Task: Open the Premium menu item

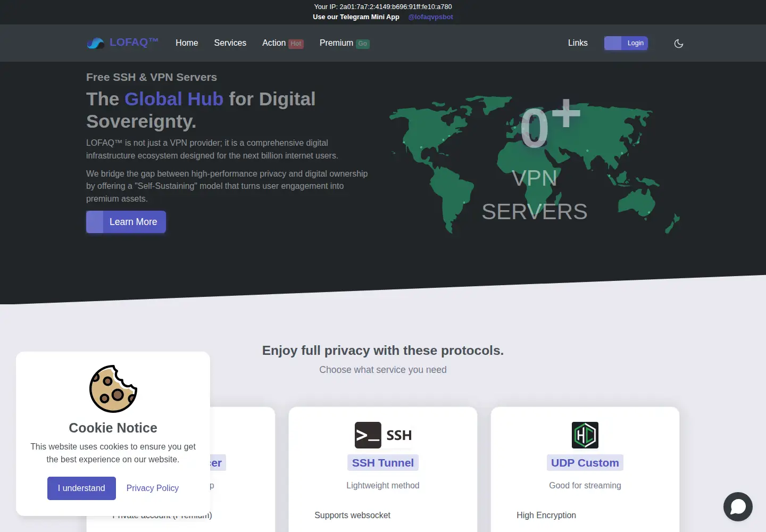Action: click(336, 43)
